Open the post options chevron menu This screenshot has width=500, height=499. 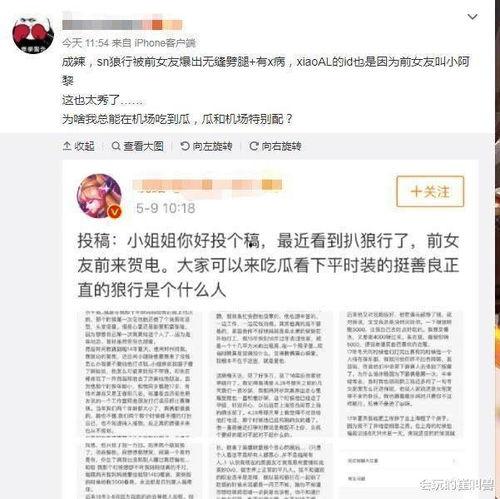[x=473, y=17]
